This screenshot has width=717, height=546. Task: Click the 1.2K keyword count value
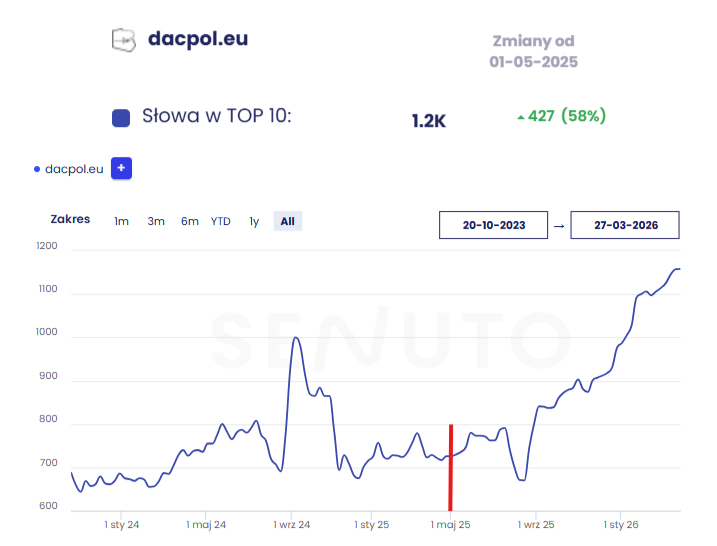(428, 120)
